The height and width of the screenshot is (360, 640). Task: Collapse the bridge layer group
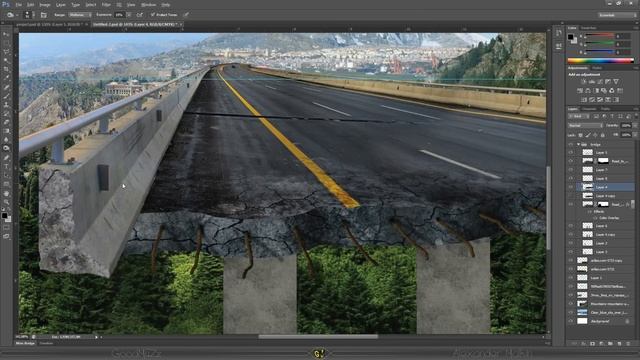[578, 144]
